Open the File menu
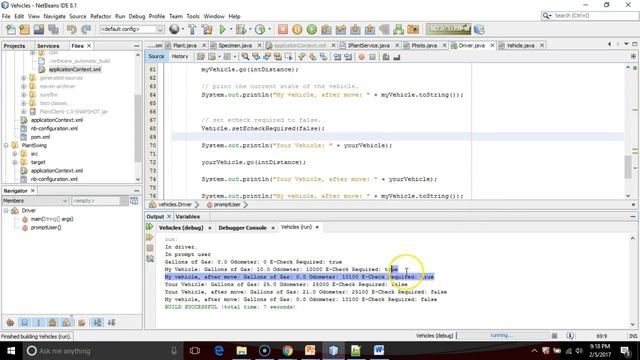Viewport: 640px width, 360px height. (x=6, y=16)
